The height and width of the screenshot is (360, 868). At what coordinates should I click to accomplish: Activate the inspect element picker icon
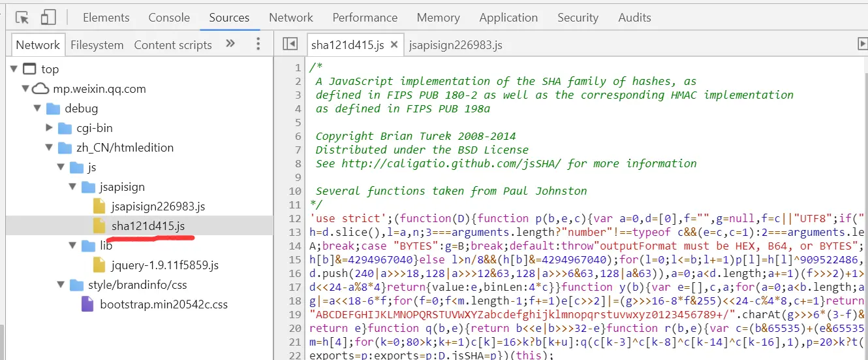click(x=22, y=18)
